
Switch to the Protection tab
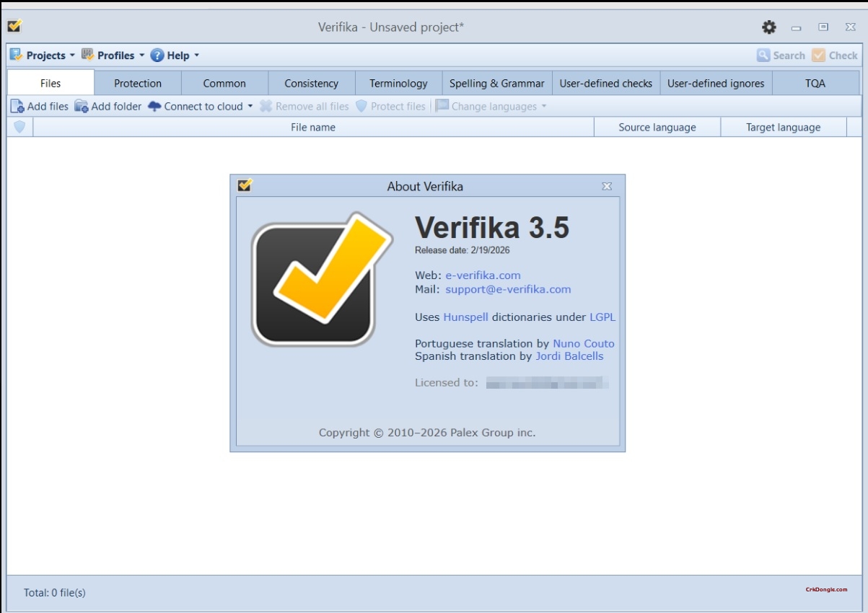tap(138, 83)
